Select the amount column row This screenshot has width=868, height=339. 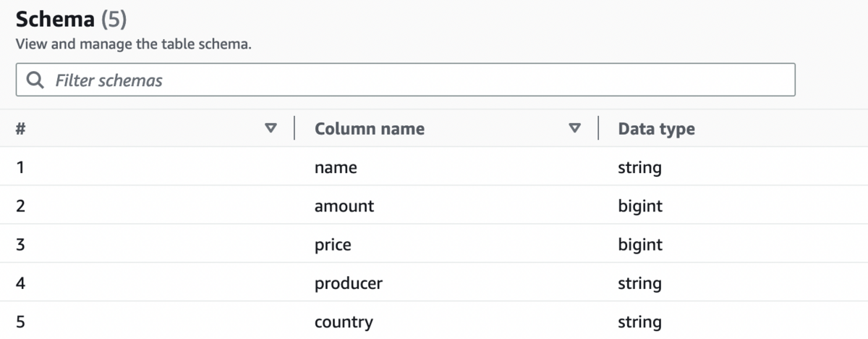pos(344,206)
